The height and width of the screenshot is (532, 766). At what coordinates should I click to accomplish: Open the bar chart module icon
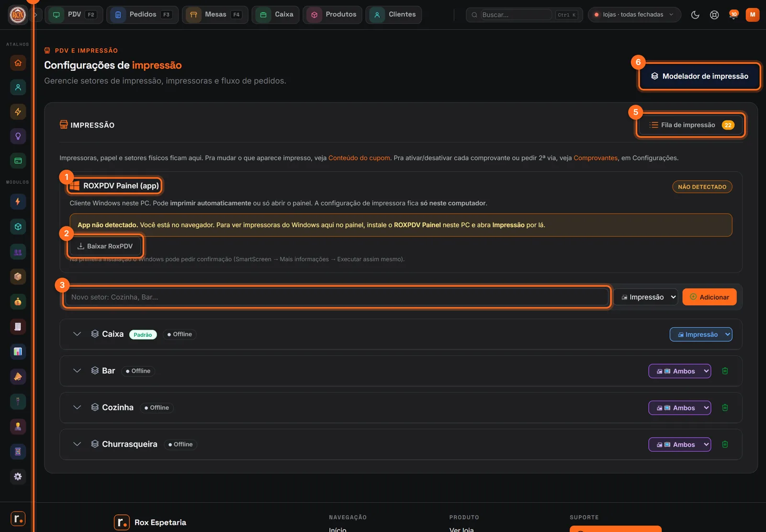18,352
